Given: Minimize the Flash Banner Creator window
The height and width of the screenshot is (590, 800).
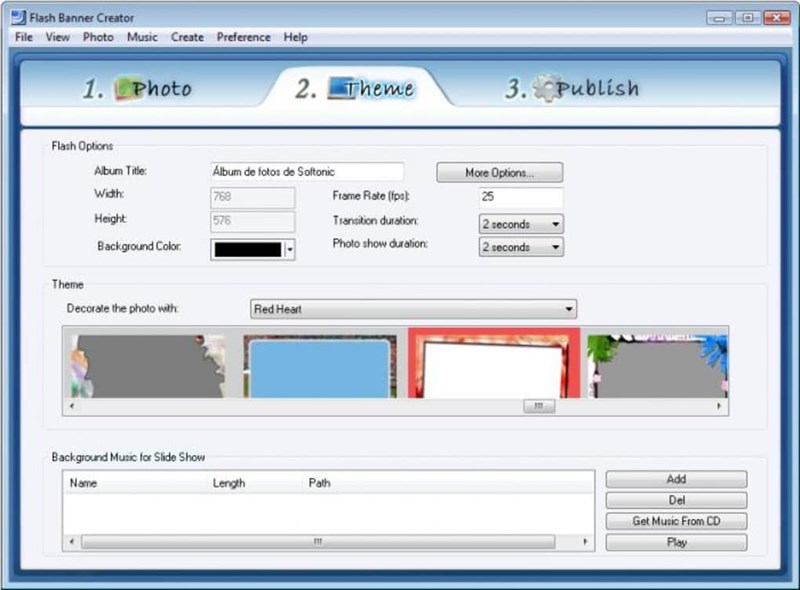Looking at the screenshot, I should (x=719, y=18).
